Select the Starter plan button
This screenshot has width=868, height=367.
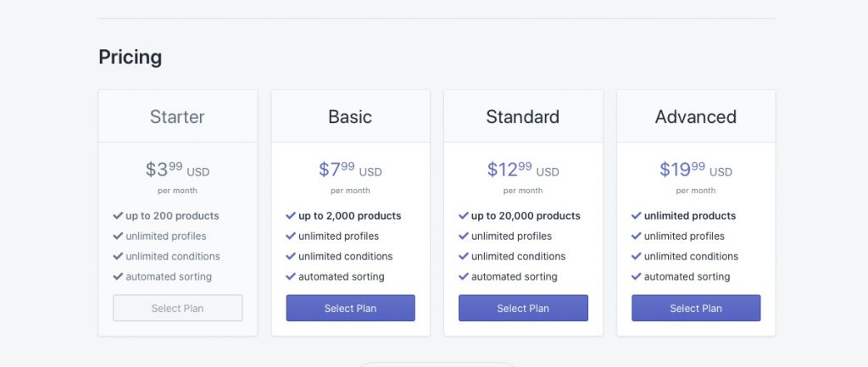178,308
